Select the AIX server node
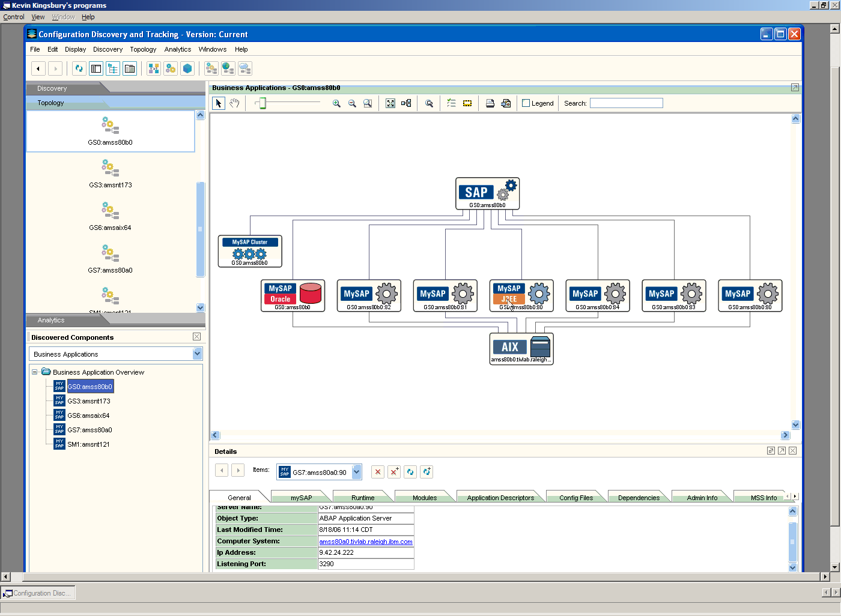 [521, 349]
